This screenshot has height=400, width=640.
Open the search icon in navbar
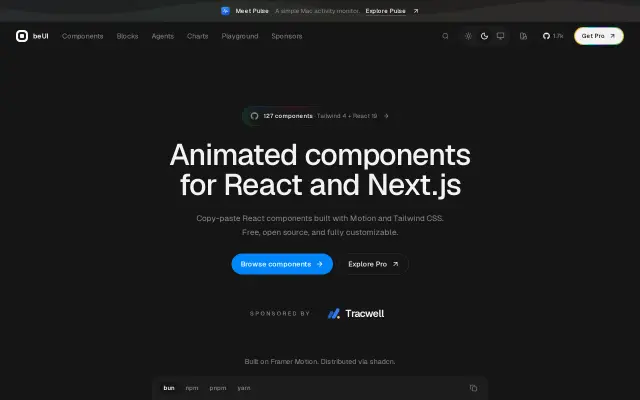point(445,36)
